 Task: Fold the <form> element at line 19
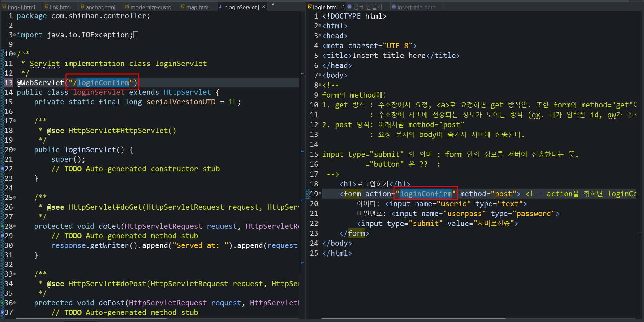(x=320, y=194)
